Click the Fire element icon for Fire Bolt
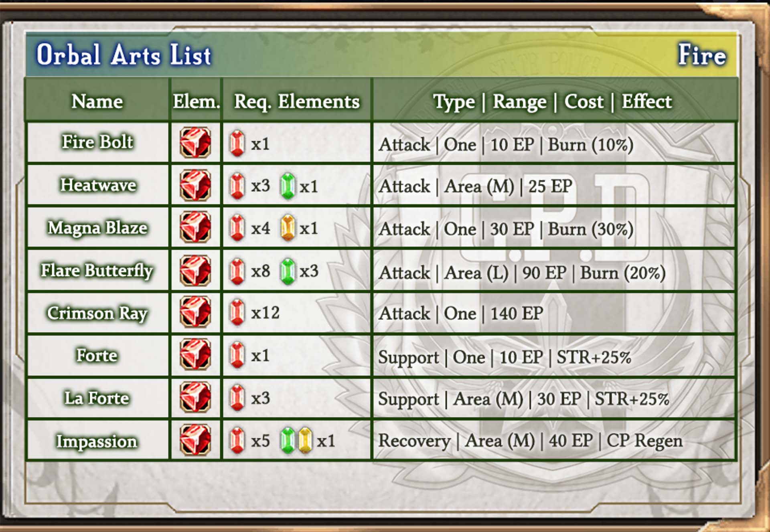This screenshot has width=770, height=532. point(195,143)
